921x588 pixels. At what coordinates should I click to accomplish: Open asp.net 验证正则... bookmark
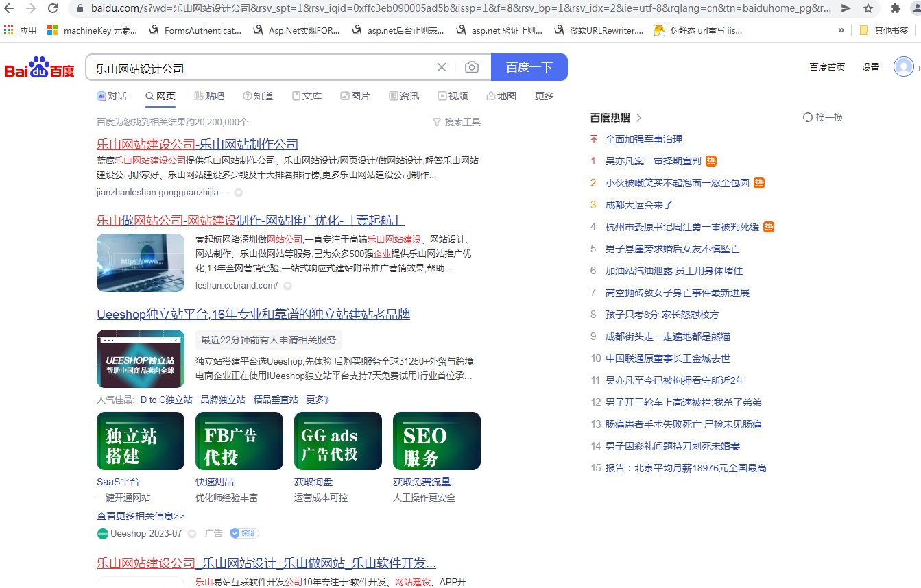[x=499, y=30]
